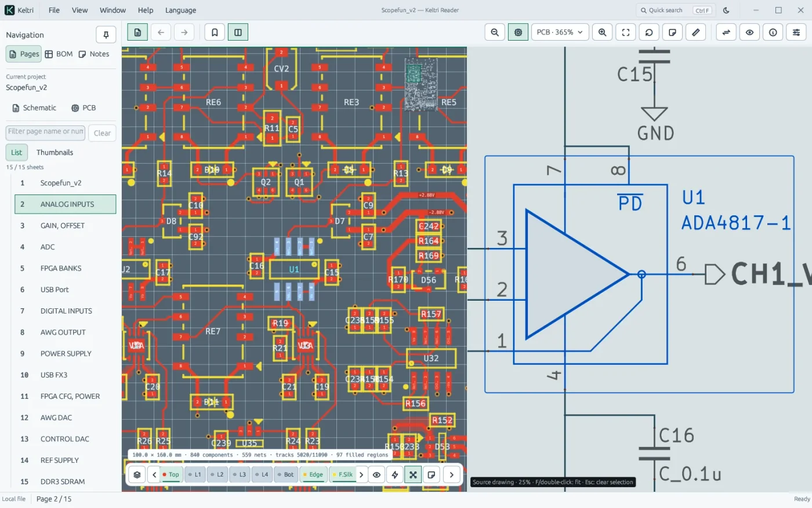
Task: Zoom in using the magnifier plus icon
Action: point(603,33)
